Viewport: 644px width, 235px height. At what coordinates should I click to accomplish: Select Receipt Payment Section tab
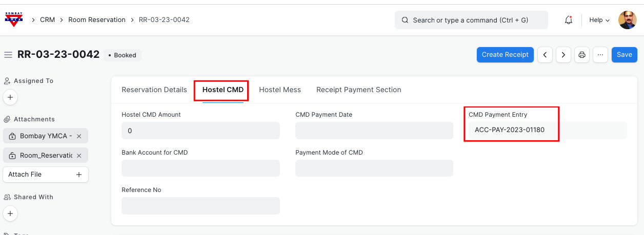pos(358,90)
